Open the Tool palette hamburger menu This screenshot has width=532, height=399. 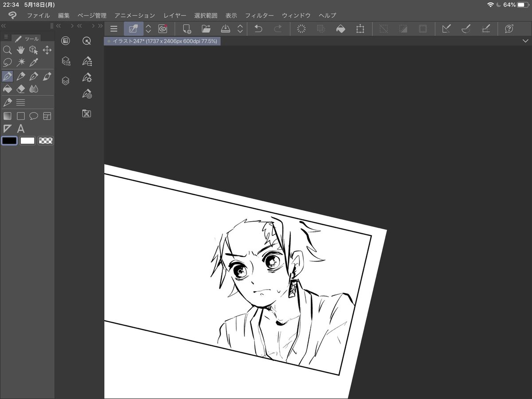[x=6, y=37]
